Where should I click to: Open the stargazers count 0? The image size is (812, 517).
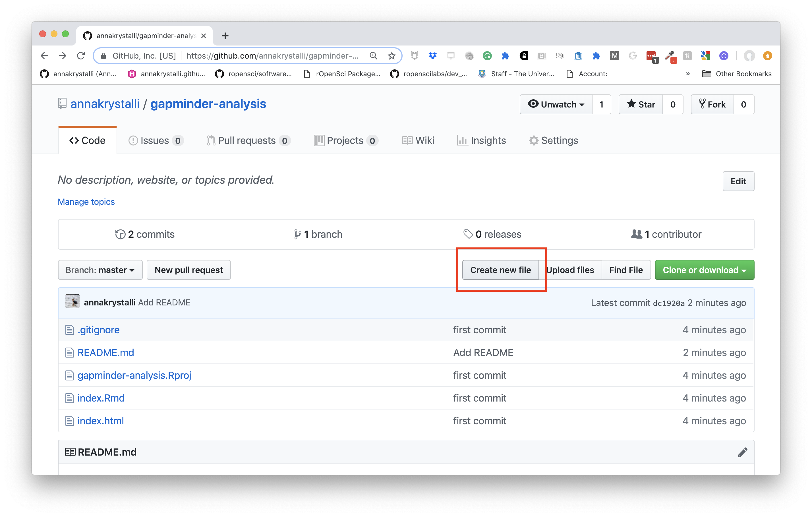(x=673, y=105)
